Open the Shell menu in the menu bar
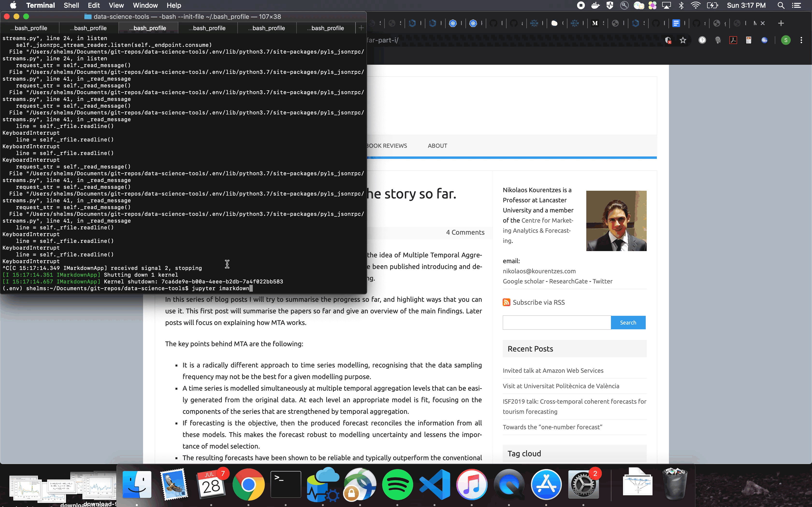The width and height of the screenshot is (812, 507). click(x=71, y=5)
